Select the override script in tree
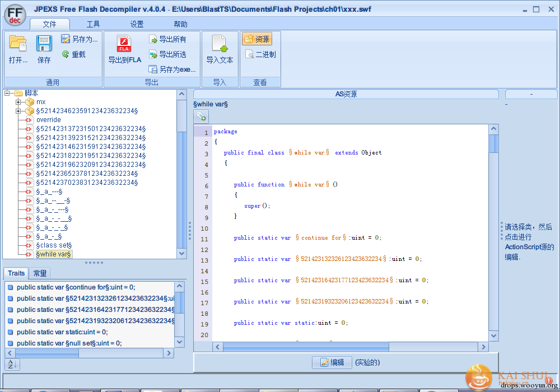 (x=49, y=120)
